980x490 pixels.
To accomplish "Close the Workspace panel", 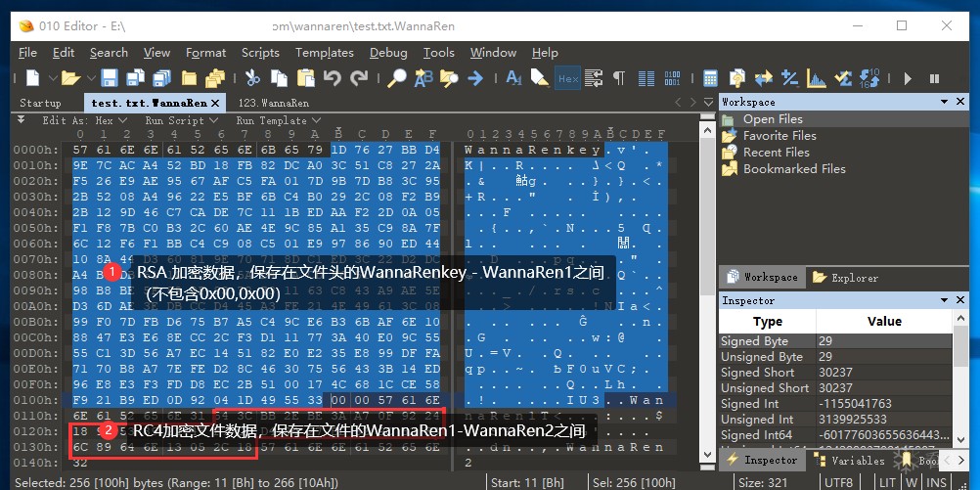I will click(961, 102).
